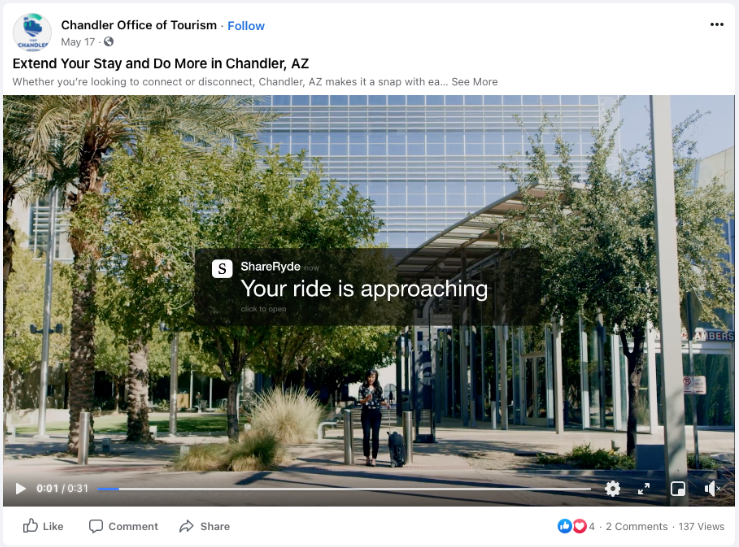Image resolution: width=739 pixels, height=547 pixels.
Task: Comment on the post
Action: click(x=123, y=526)
